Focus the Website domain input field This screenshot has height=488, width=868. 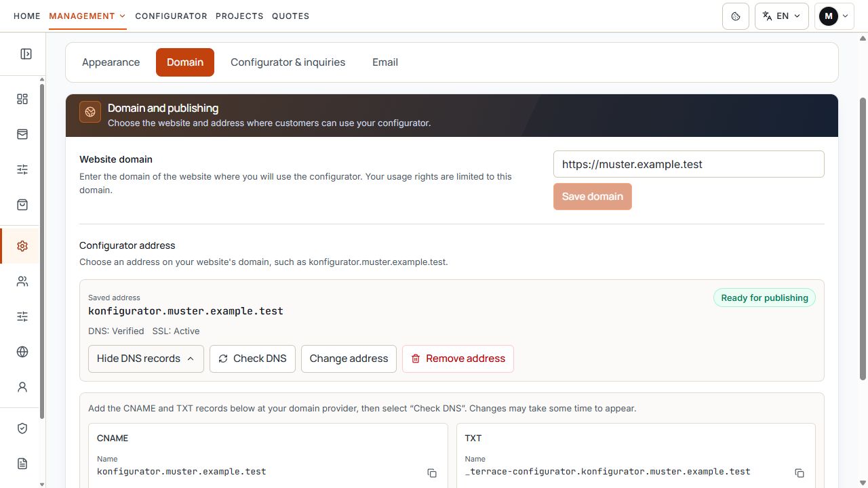689,164
